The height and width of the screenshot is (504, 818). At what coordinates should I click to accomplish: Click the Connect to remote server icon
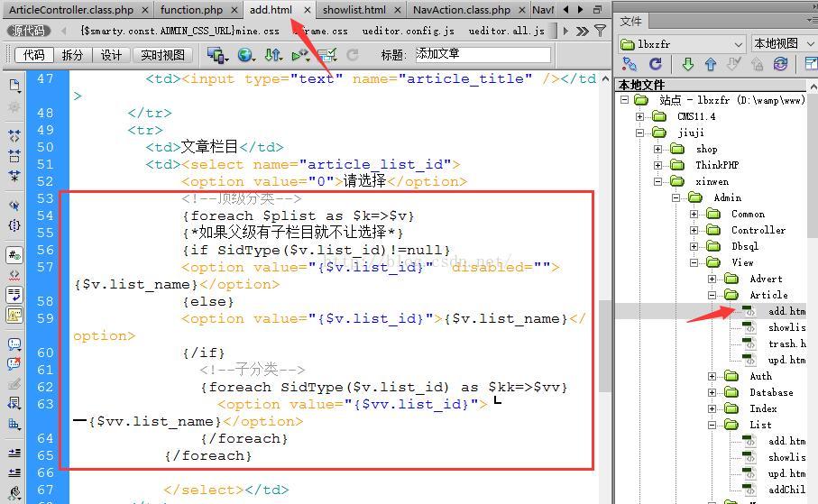(630, 64)
